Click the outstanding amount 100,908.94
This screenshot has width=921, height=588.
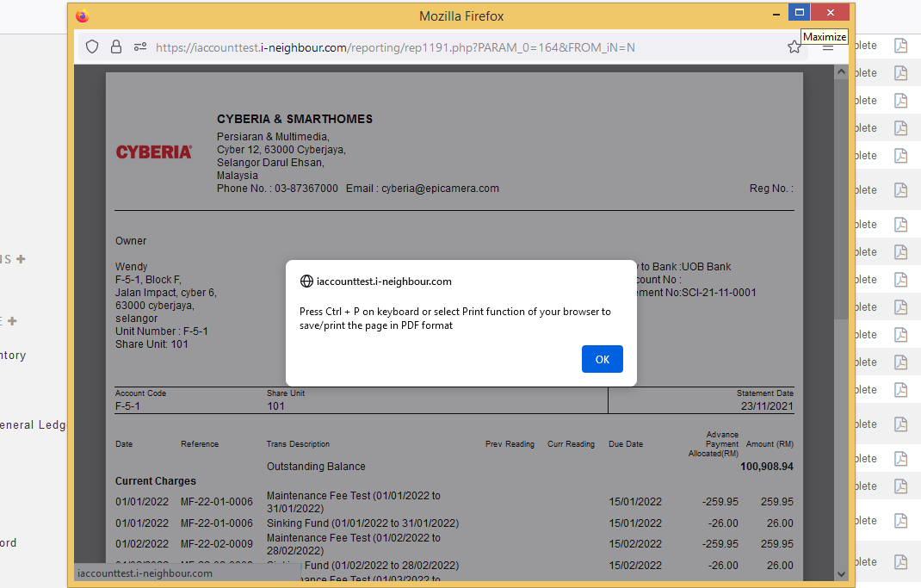767,467
